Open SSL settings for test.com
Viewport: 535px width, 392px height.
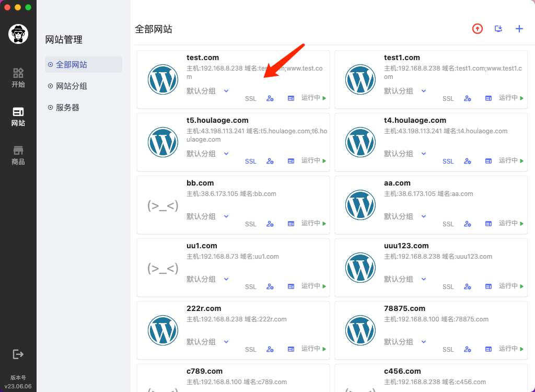tap(251, 99)
